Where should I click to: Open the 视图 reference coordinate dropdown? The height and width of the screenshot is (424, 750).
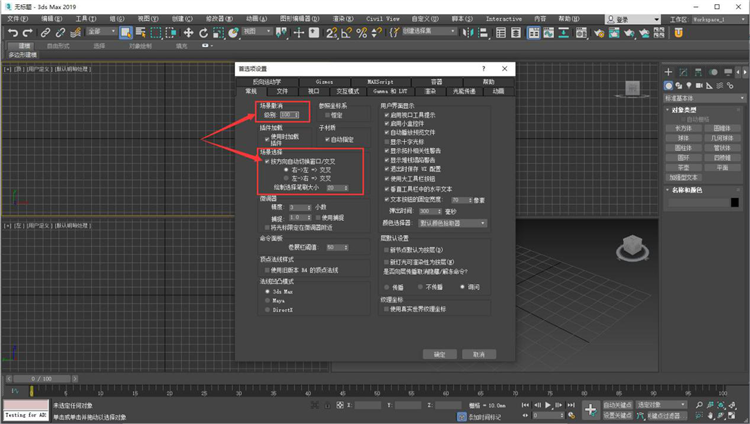coord(257,31)
